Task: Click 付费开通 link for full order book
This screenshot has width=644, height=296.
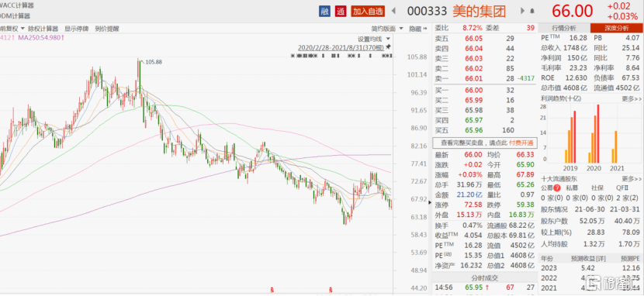Action: click(x=521, y=143)
